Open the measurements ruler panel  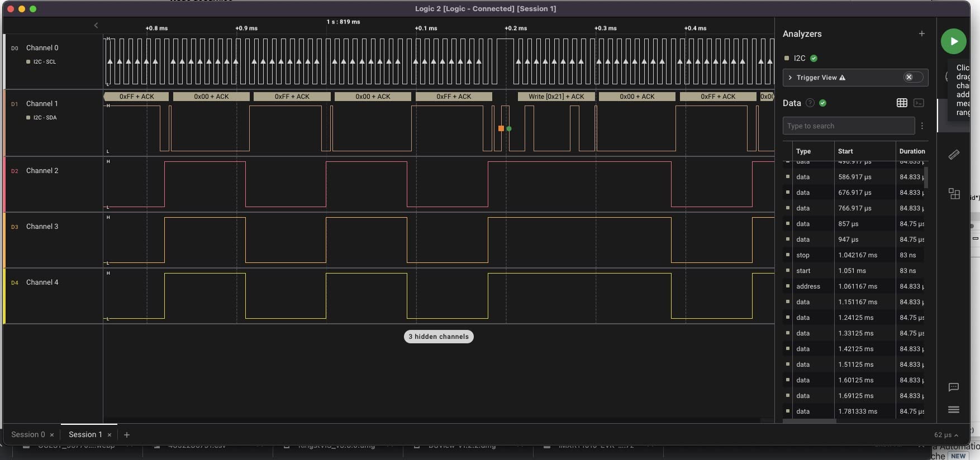tap(954, 155)
